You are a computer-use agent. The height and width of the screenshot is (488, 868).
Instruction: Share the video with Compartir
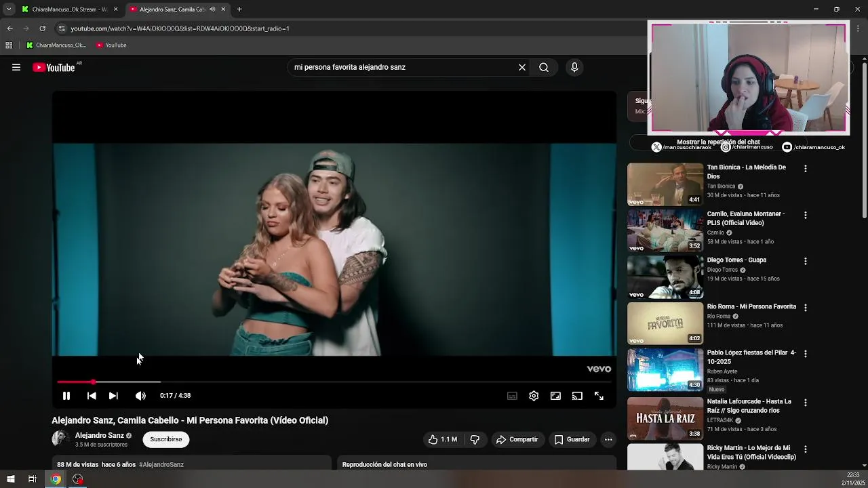(x=517, y=439)
